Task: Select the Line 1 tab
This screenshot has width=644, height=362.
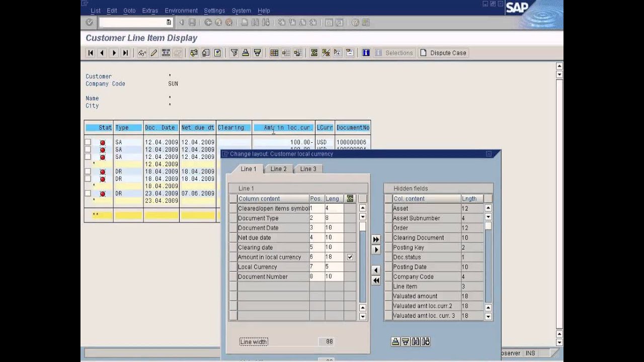Action: [249, 169]
